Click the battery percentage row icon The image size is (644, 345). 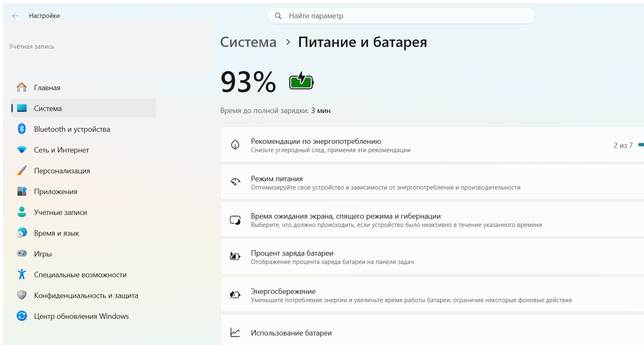tap(235, 256)
